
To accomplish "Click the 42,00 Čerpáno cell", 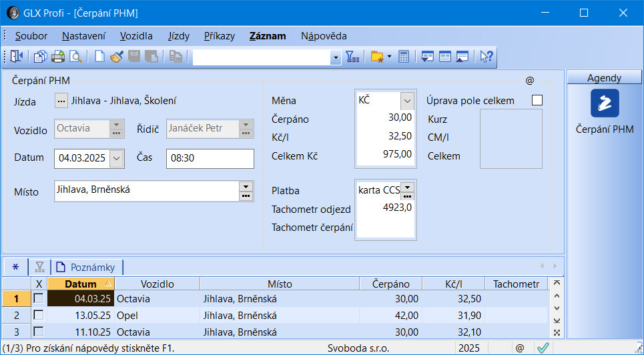I will (x=390, y=315).
